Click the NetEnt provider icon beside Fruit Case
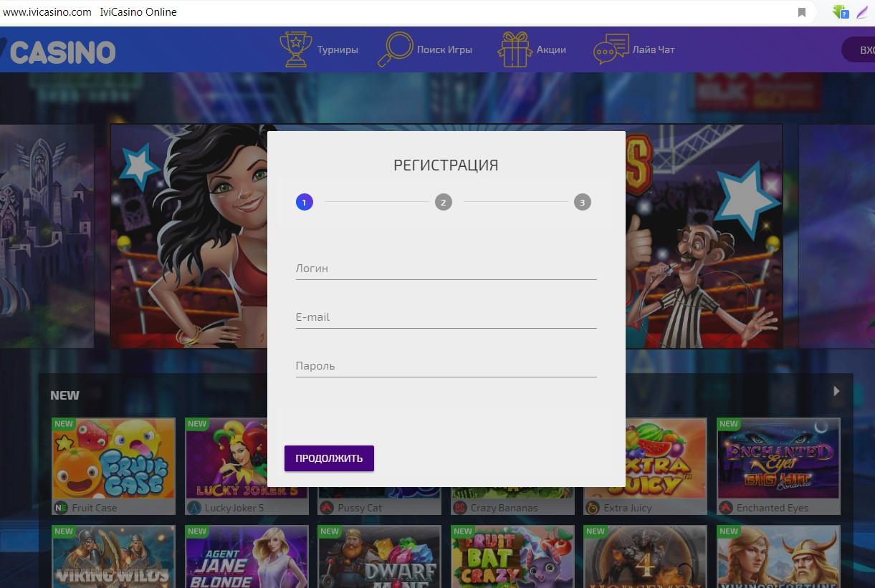The width and height of the screenshot is (875, 588). [60, 508]
